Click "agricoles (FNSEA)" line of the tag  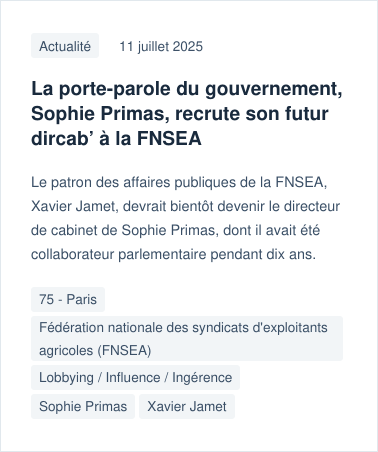95,351
